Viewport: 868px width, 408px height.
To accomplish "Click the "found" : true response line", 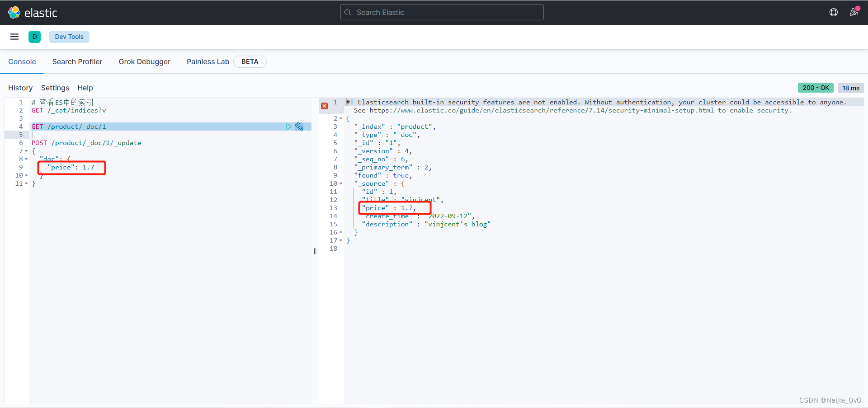I will pyautogui.click(x=383, y=175).
